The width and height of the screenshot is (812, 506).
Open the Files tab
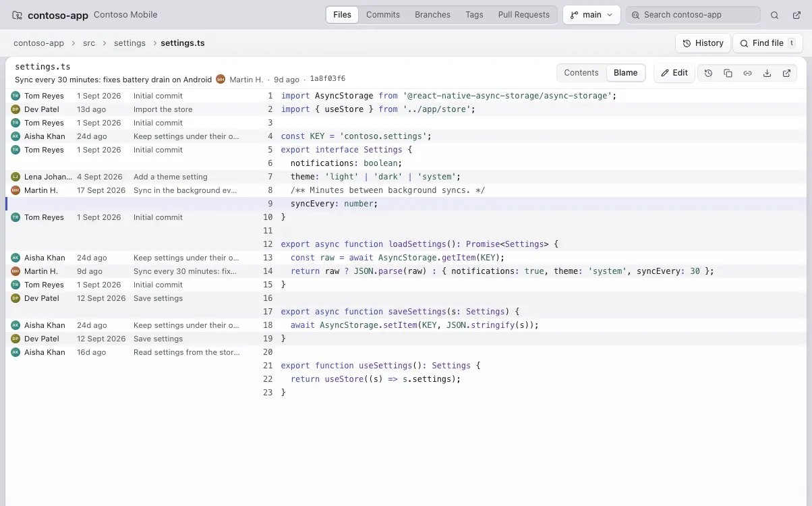(x=342, y=15)
